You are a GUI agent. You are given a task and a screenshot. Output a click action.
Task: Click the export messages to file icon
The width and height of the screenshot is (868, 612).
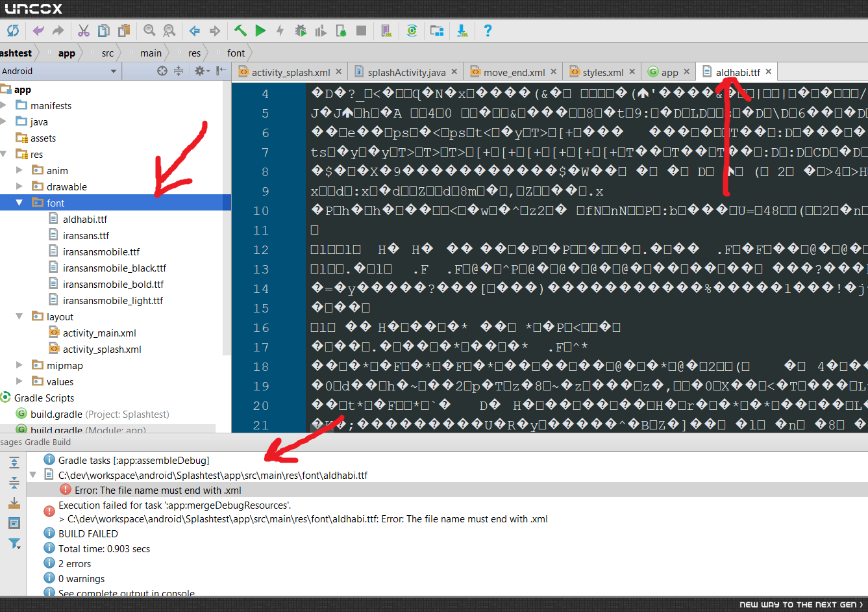point(14,503)
